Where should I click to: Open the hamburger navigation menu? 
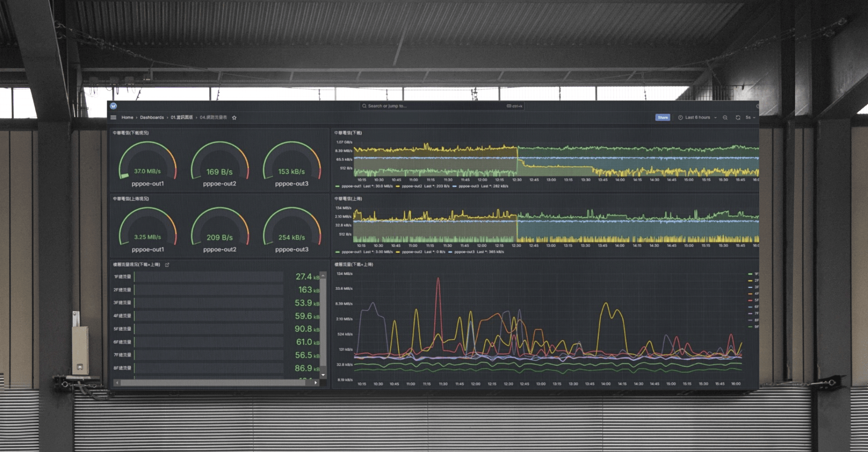click(x=113, y=118)
